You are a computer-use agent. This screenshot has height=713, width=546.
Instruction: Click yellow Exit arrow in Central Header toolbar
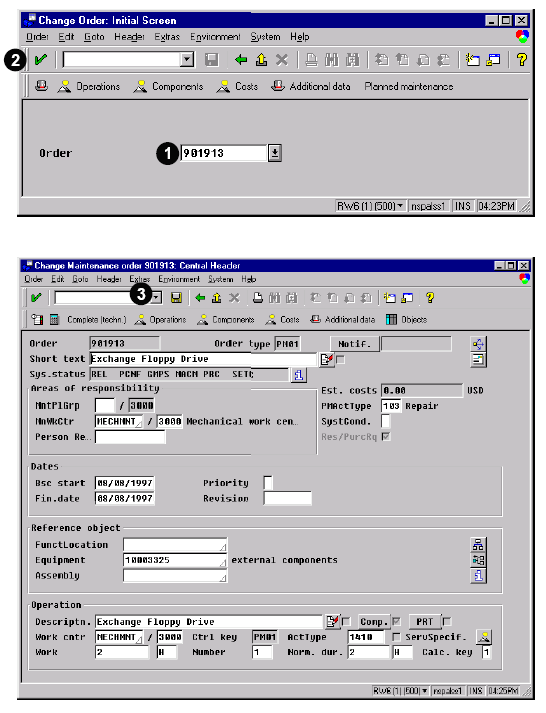point(217,298)
